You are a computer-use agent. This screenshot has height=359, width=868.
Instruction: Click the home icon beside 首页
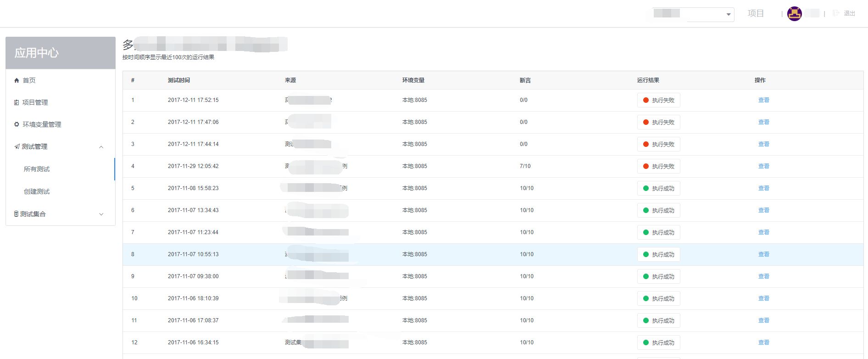tap(17, 80)
